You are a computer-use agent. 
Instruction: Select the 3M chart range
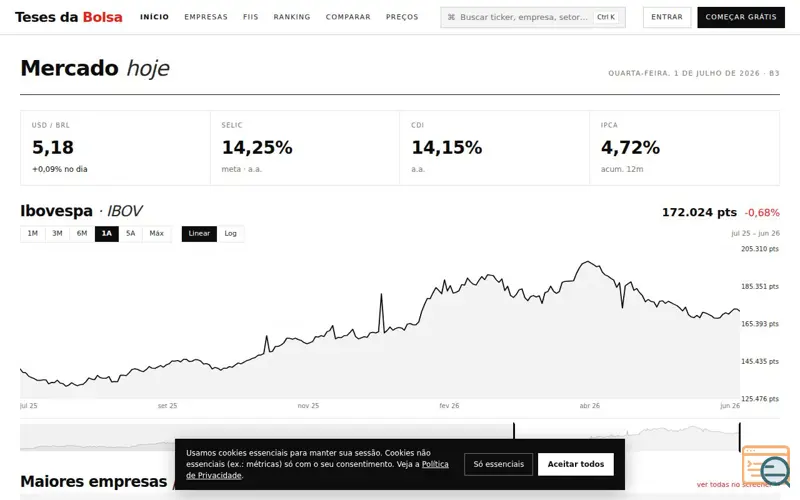tap(57, 234)
